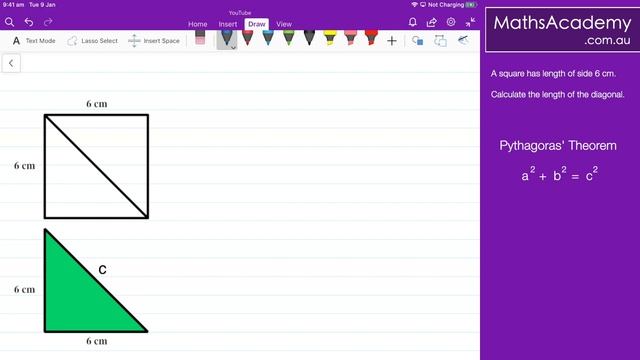Viewport: 640px width, 360px height.
Task: Open the Shapes tool
Action: pos(417,40)
